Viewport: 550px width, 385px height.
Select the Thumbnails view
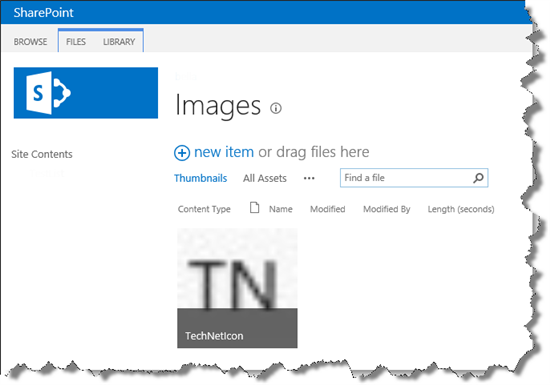click(201, 178)
